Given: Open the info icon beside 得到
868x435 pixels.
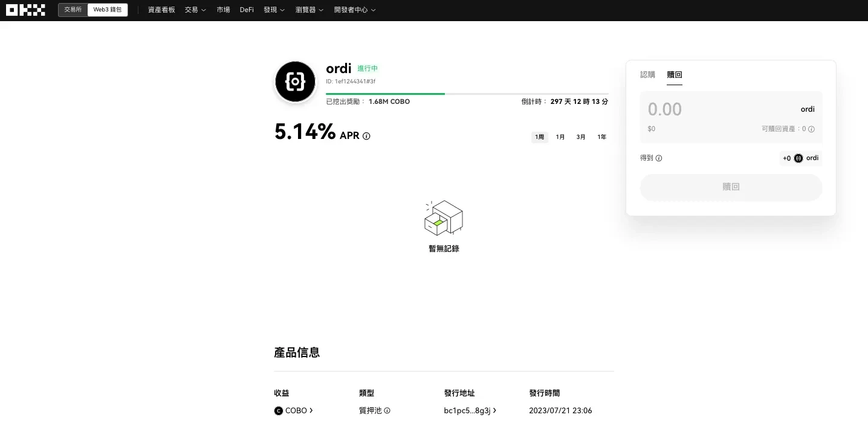Looking at the screenshot, I should coord(659,158).
